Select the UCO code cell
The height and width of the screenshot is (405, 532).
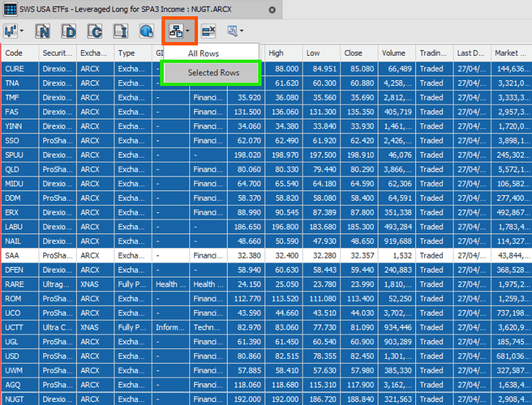(x=20, y=313)
